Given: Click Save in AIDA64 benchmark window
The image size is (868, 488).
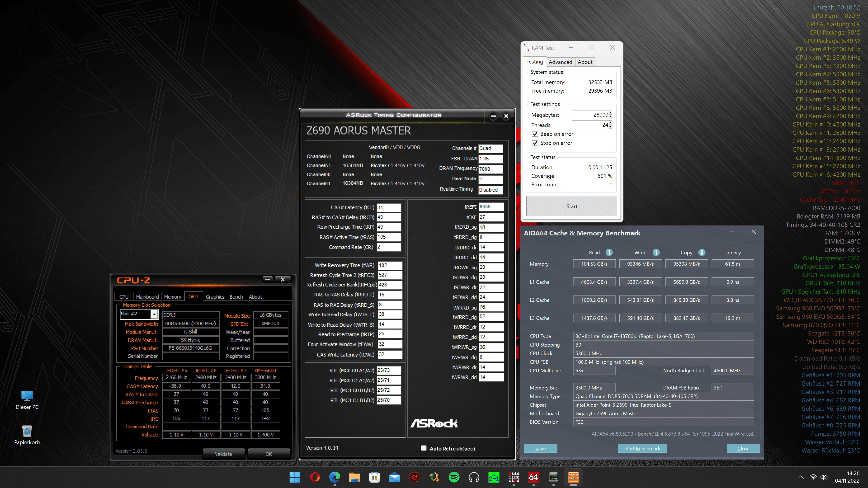Looking at the screenshot, I should pos(540,448).
